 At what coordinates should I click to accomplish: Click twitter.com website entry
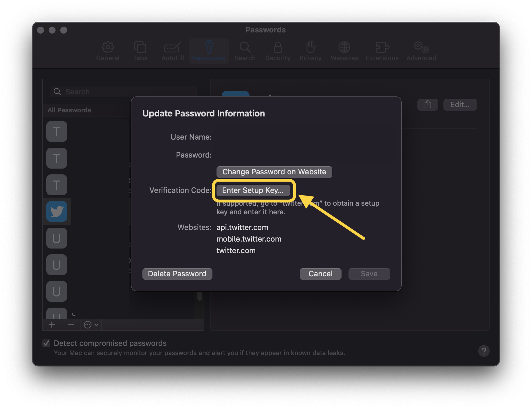click(236, 251)
